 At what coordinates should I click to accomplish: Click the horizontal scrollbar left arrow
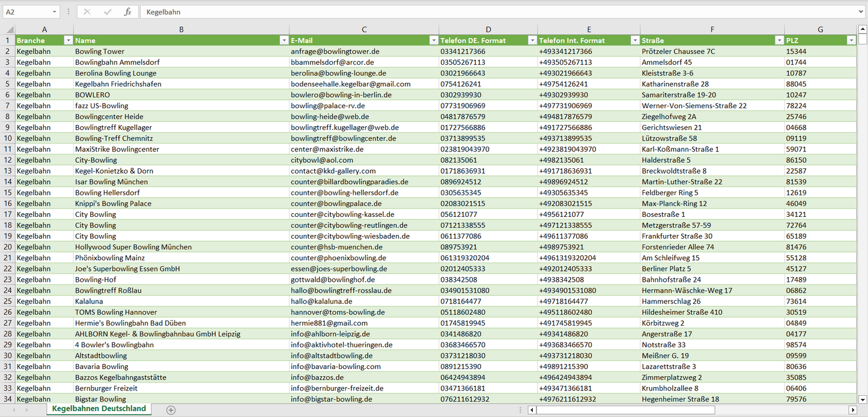[x=532, y=410]
